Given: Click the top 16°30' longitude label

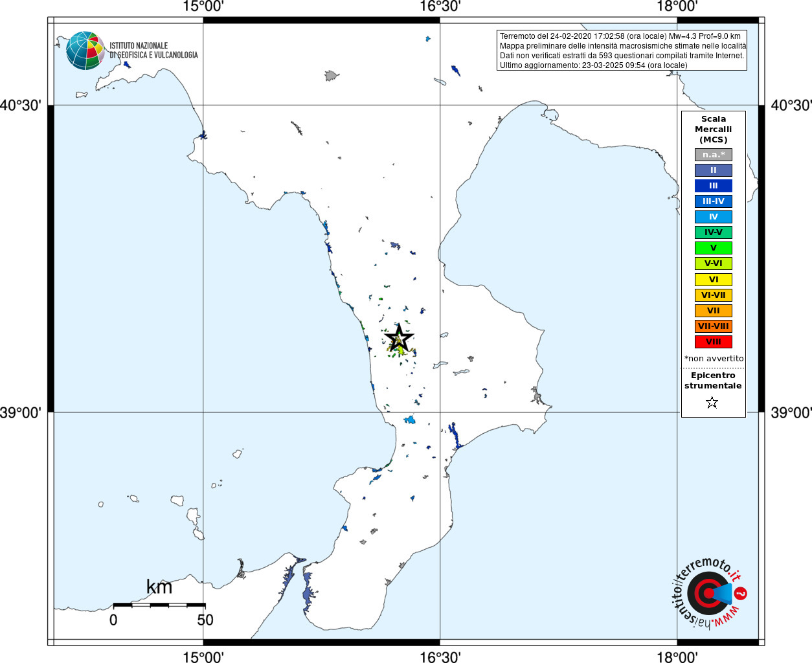Looking at the screenshot, I should [x=440, y=6].
